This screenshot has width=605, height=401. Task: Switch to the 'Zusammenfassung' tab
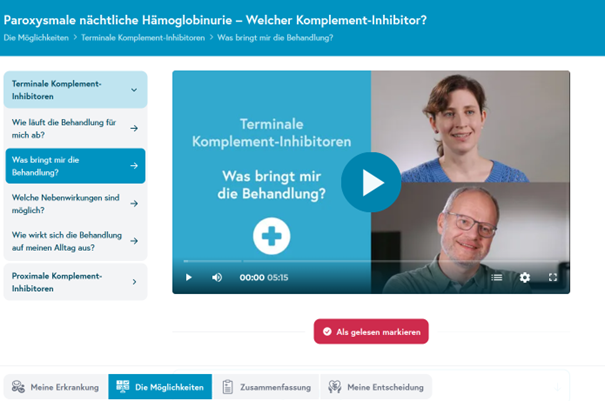click(x=266, y=387)
